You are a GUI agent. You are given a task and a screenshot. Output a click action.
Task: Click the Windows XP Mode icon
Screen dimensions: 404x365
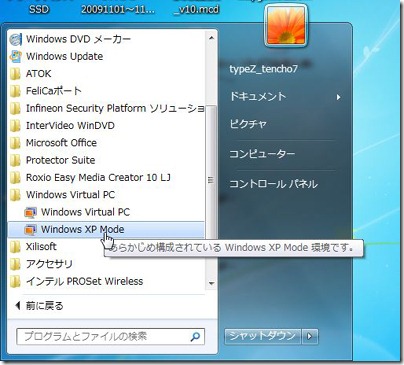point(30,230)
